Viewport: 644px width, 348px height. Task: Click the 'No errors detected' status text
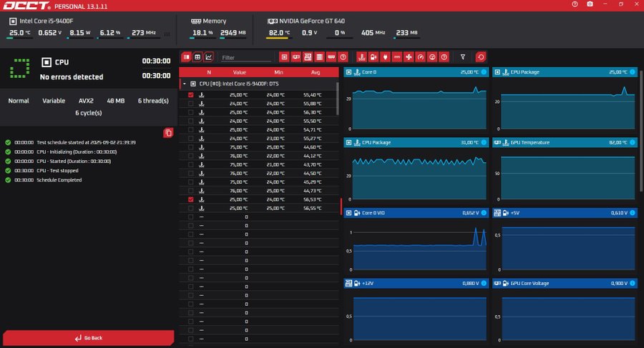72,76
